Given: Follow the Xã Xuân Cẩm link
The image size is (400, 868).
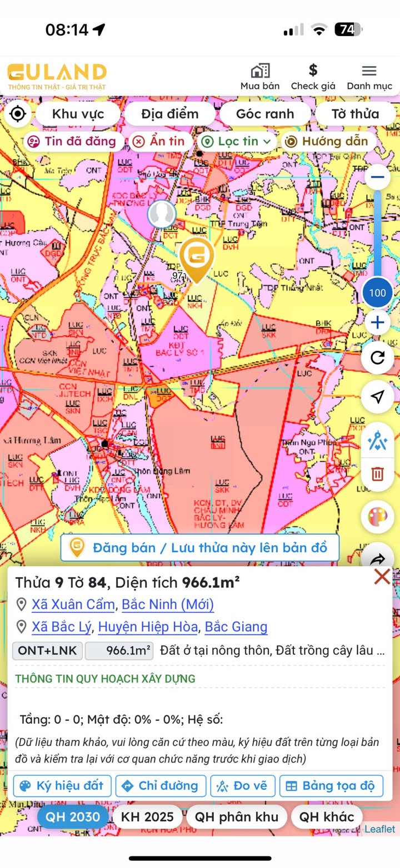Looking at the screenshot, I should (x=73, y=604).
